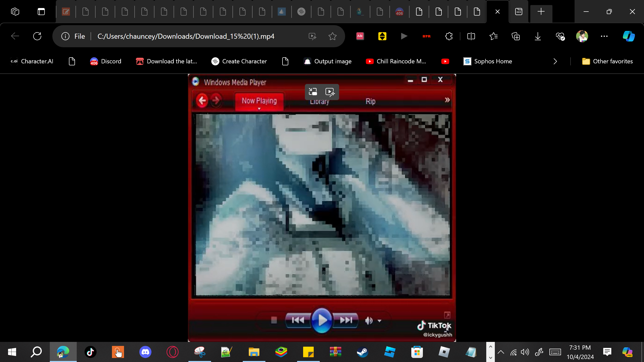Refresh the current page
644x362 pixels.
(x=37, y=36)
